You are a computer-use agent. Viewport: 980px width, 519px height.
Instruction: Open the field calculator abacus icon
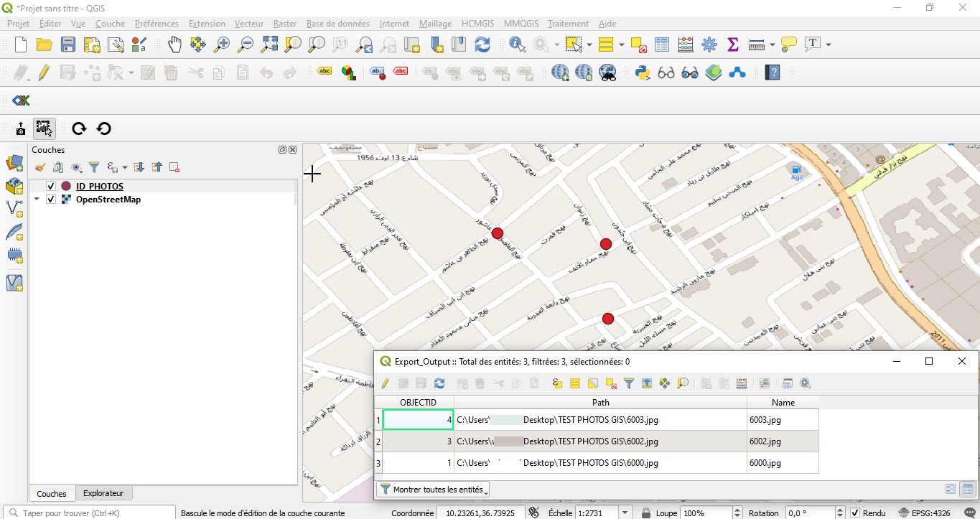pos(686,45)
